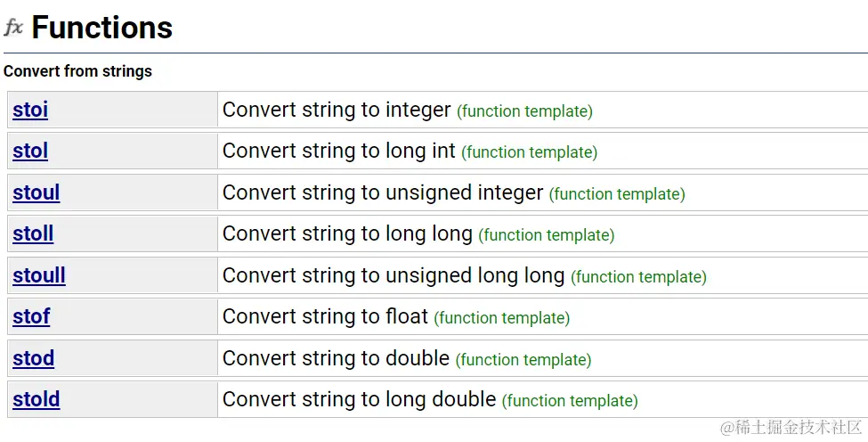Click the Convert string to long int text
This screenshot has width=868, height=442.
click(338, 151)
